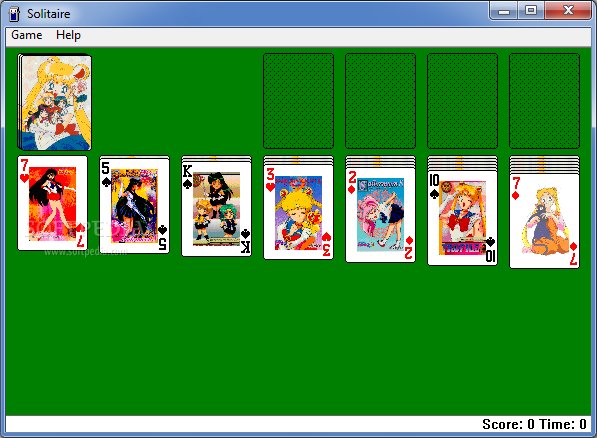Open the Help menu
The width and height of the screenshot is (597, 438).
pyautogui.click(x=68, y=35)
